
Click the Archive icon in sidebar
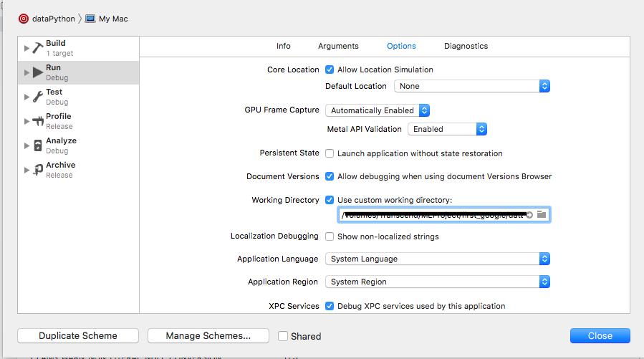tap(38, 170)
